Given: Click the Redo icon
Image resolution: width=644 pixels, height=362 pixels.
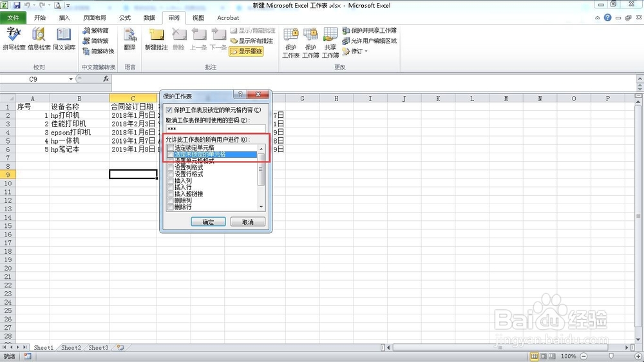Looking at the screenshot, I should (x=42, y=5).
